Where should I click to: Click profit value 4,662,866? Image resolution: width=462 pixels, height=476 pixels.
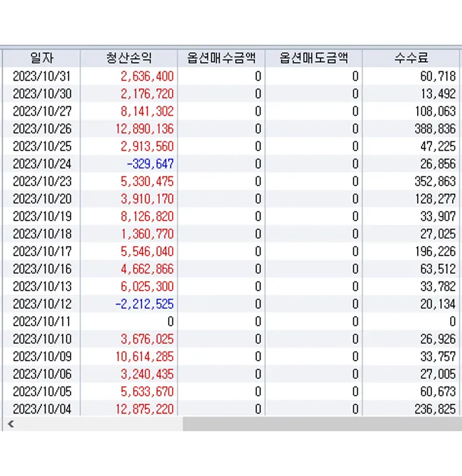(147, 269)
